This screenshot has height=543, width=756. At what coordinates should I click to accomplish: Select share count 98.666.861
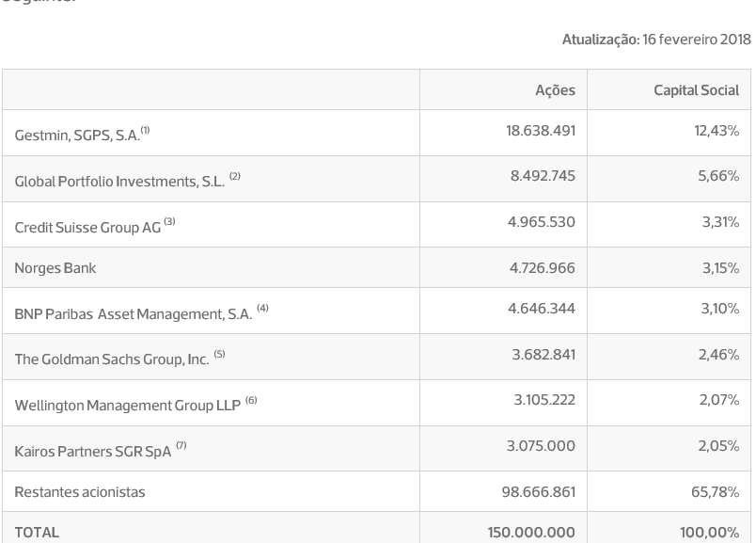pos(539,492)
